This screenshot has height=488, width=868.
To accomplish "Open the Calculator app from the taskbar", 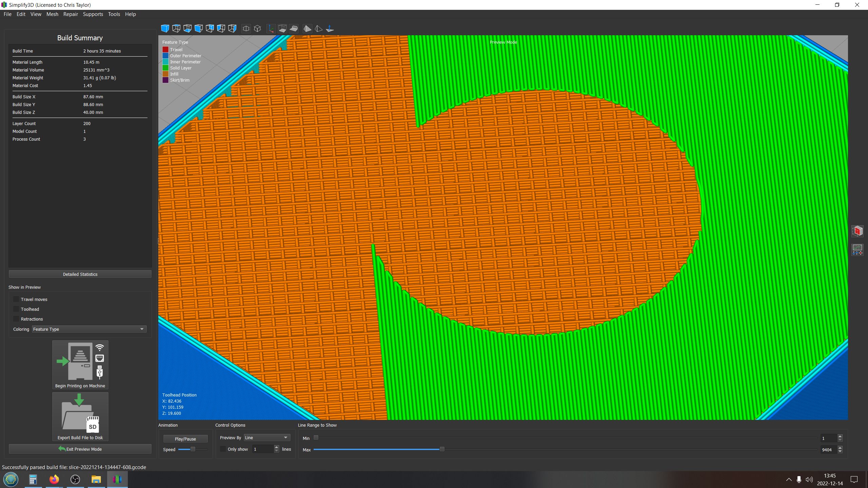I will pyautogui.click(x=33, y=479).
